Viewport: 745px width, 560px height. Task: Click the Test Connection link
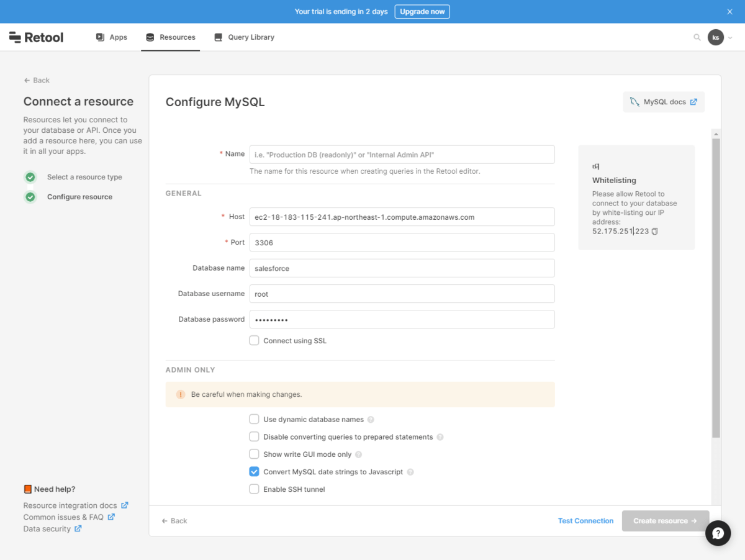[x=585, y=521]
